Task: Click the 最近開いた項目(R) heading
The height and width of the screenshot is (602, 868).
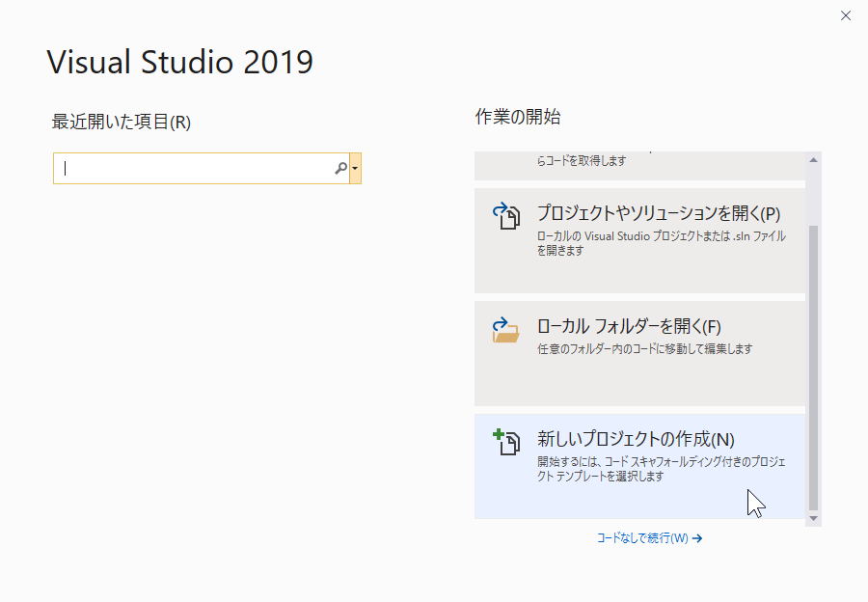Action: [122, 122]
